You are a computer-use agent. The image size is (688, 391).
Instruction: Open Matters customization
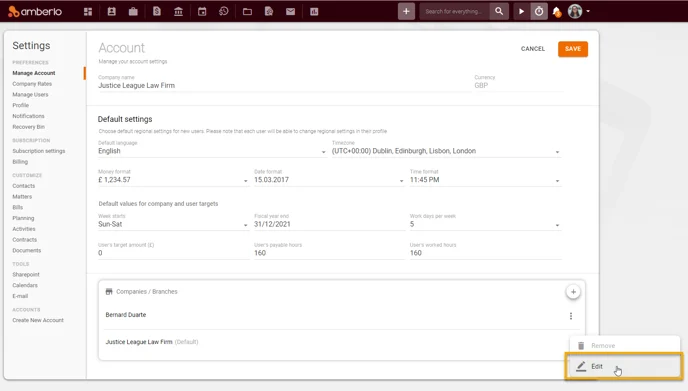(22, 197)
